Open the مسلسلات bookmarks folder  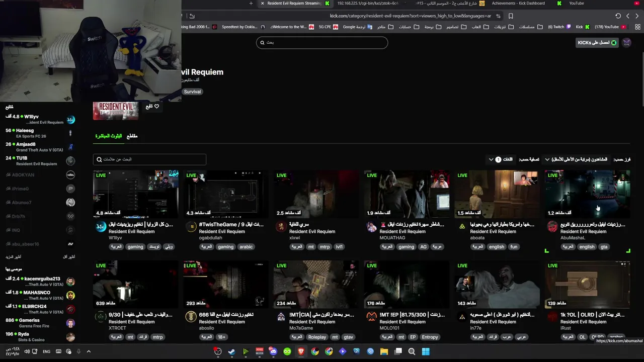click(530, 27)
